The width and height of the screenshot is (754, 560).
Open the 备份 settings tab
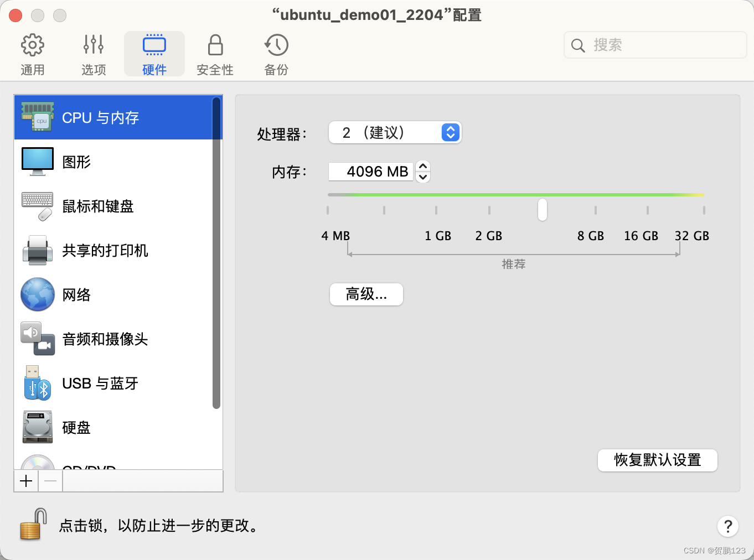(276, 53)
